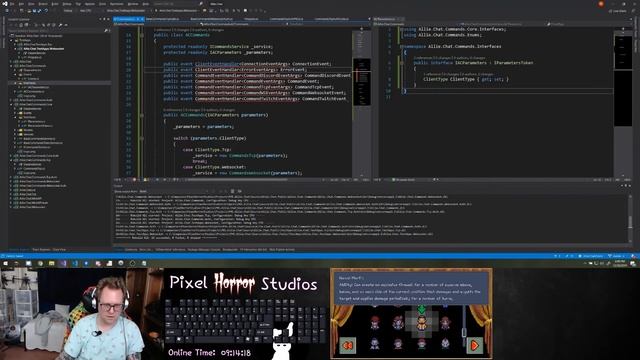The image size is (640, 360).
Task: Click the Solution Explorer Properties wrench icon
Action: 60,25
